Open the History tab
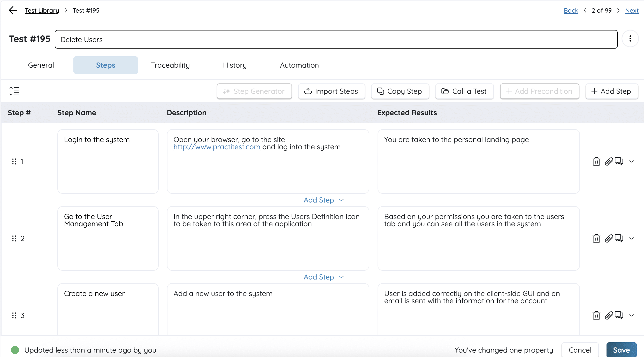 click(x=235, y=65)
